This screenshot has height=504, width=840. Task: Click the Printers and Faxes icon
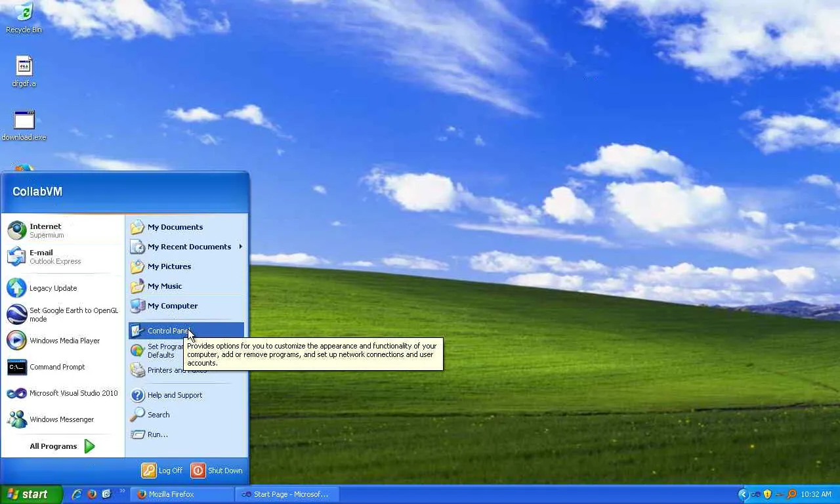coord(137,370)
